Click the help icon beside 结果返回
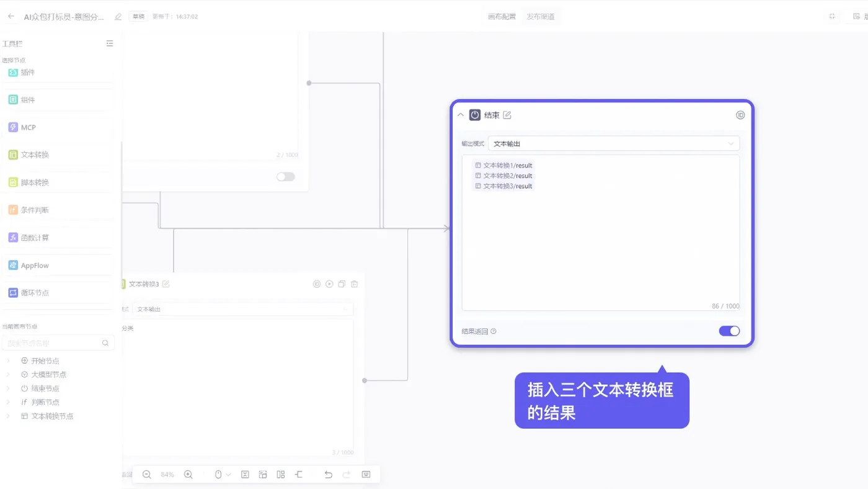The image size is (868, 489). tap(494, 331)
